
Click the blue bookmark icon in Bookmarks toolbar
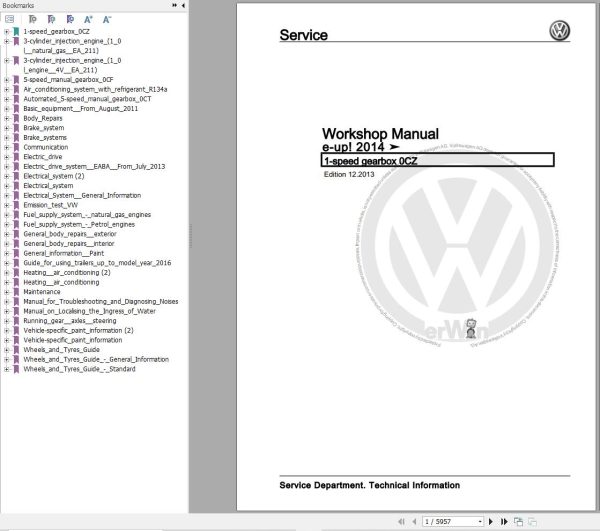pyautogui.click(x=70, y=19)
